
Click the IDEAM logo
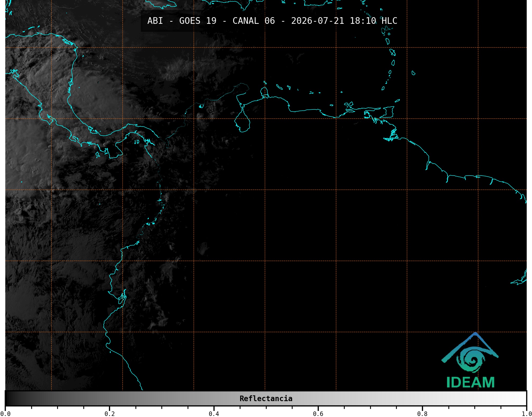pos(470,360)
